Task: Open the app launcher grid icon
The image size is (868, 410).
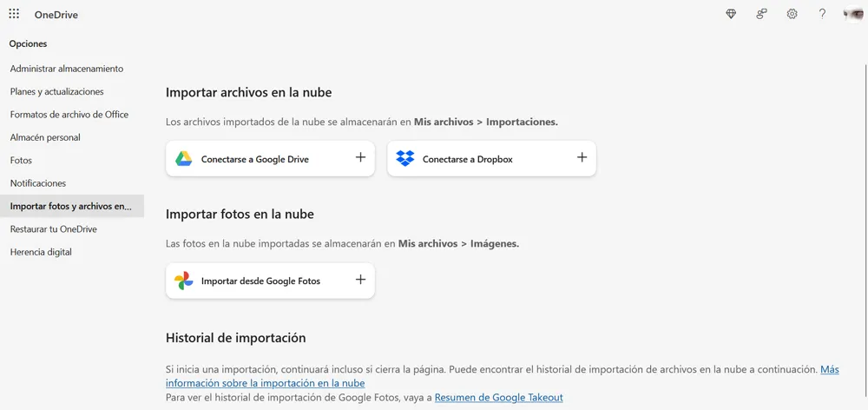Action: click(x=14, y=14)
